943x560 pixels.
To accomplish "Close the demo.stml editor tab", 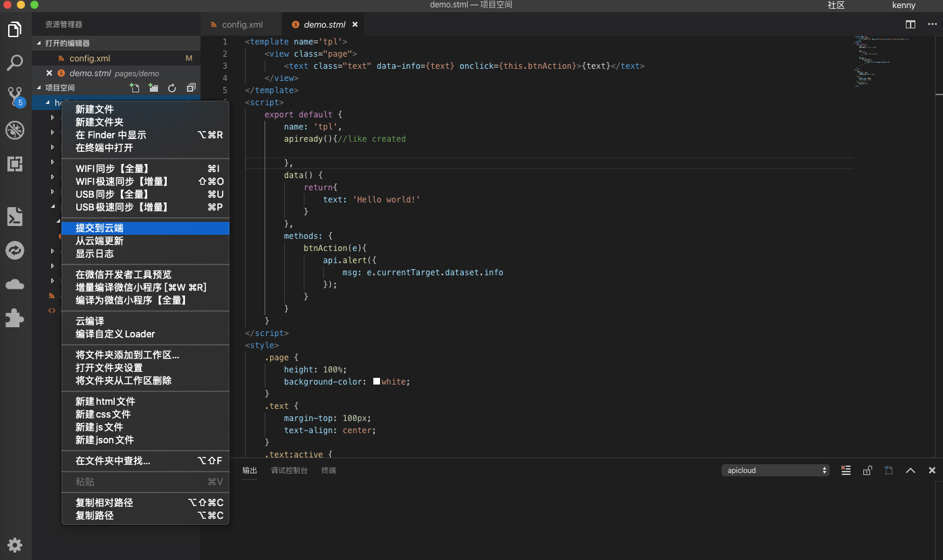I will 355,24.
